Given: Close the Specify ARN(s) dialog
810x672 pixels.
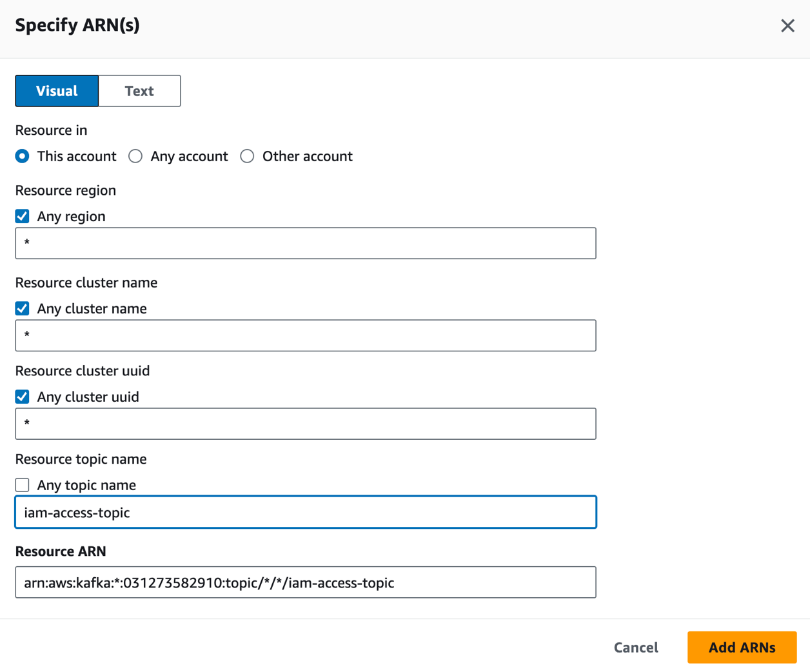Looking at the screenshot, I should coord(787,26).
